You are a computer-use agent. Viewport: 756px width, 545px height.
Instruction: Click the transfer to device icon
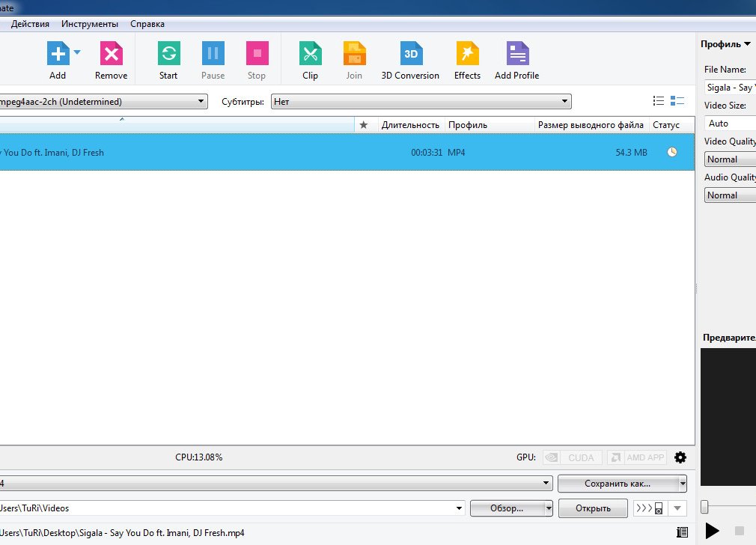pos(650,508)
